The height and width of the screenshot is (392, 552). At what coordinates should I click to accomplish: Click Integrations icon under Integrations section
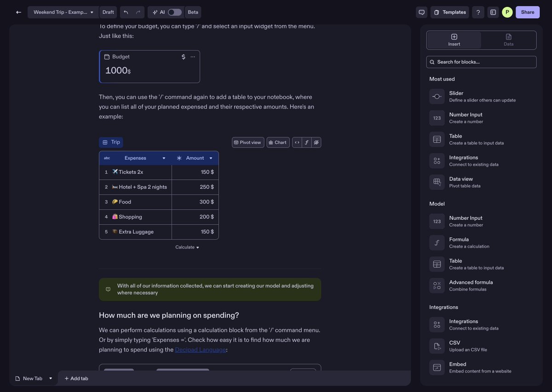437,325
